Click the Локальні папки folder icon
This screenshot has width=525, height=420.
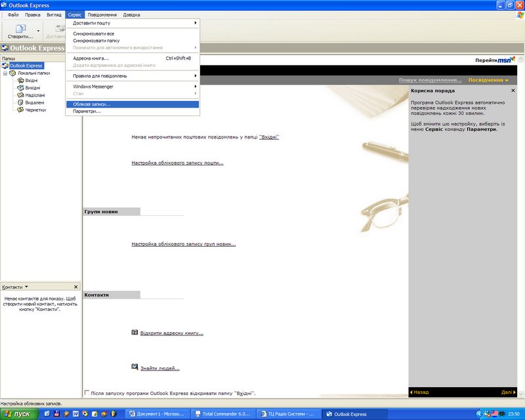(12, 73)
